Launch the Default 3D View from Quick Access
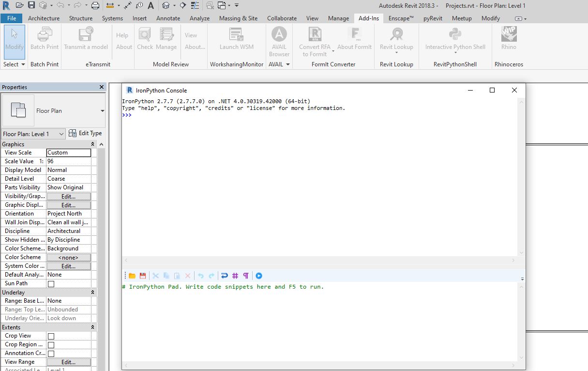Screen dimensions: 588x371 click(166, 5)
